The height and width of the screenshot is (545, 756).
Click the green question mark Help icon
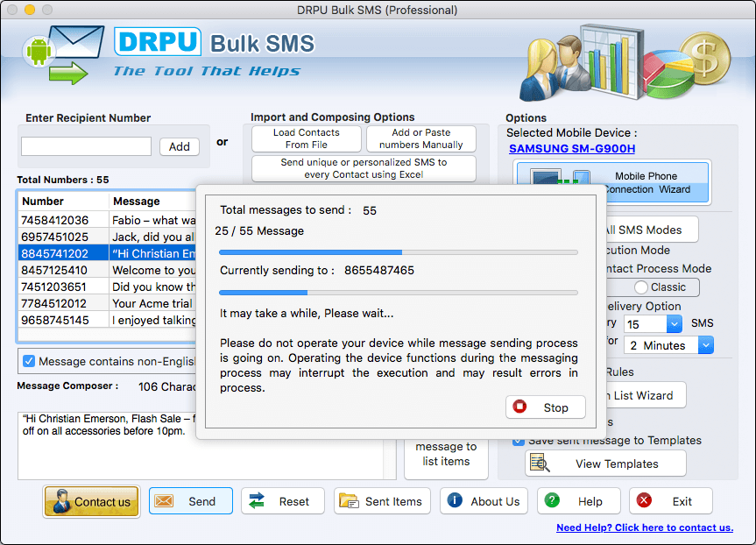(552, 500)
